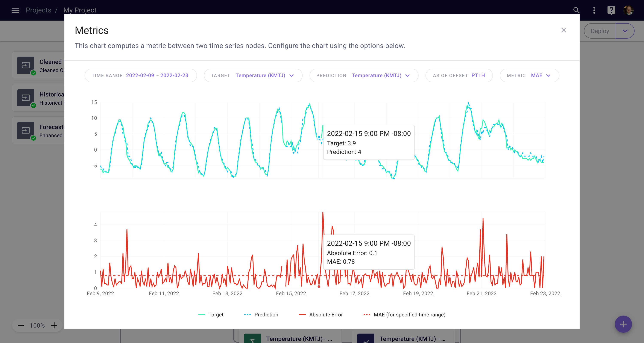Open the Target Temperature (KMTJ) dropdown
Image resolution: width=644 pixels, height=343 pixels.
[253, 75]
